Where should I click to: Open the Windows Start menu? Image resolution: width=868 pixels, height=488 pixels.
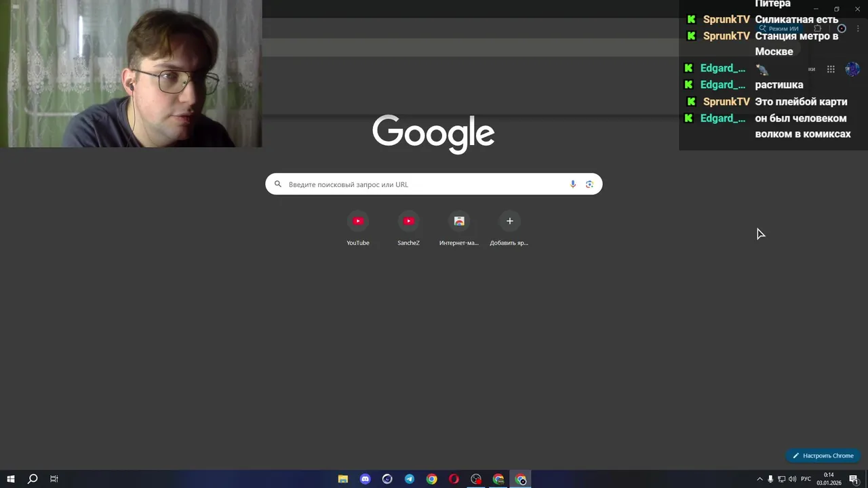(x=11, y=479)
